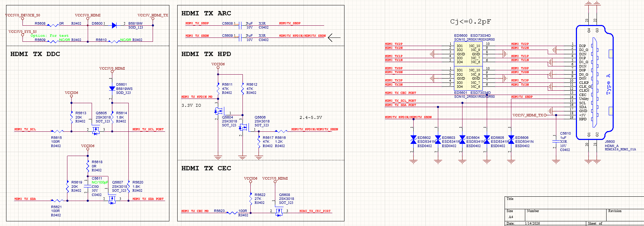Select the D5601 diode in DDC section
Screen dimensions: 644x226
112,89
